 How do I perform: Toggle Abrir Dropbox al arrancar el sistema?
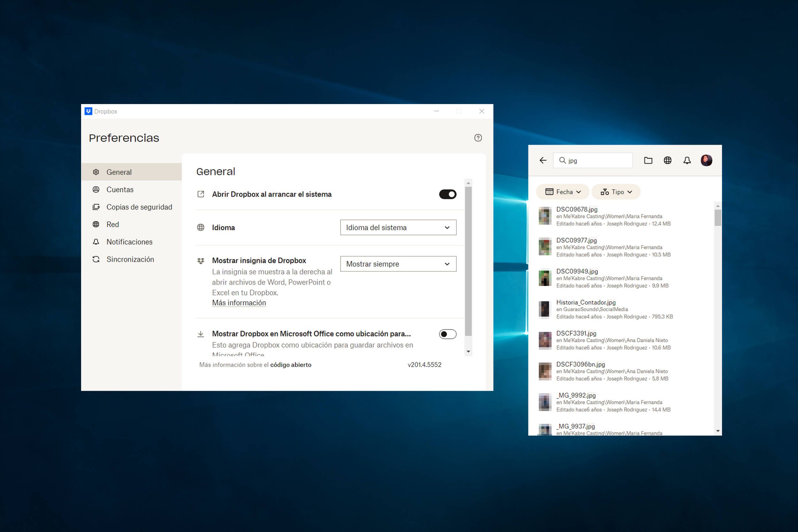point(448,194)
